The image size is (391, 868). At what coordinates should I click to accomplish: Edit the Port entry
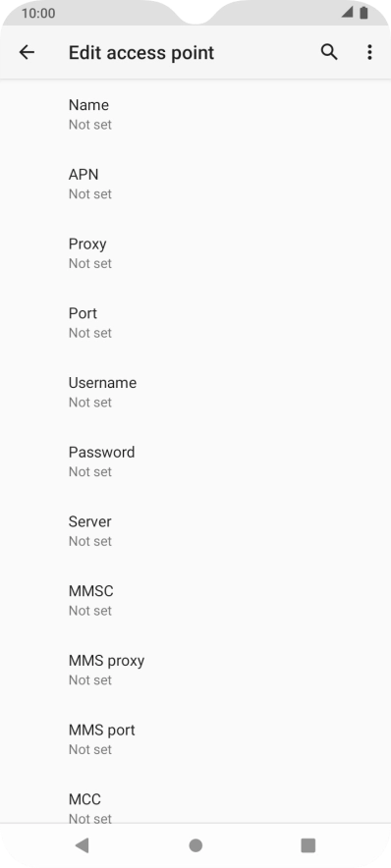(195, 323)
